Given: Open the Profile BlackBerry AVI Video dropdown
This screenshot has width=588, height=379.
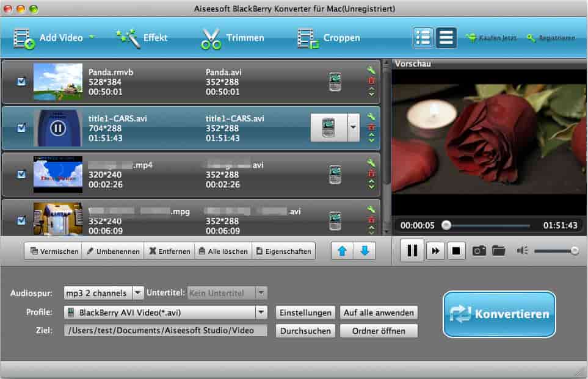Looking at the screenshot, I should point(165,312).
